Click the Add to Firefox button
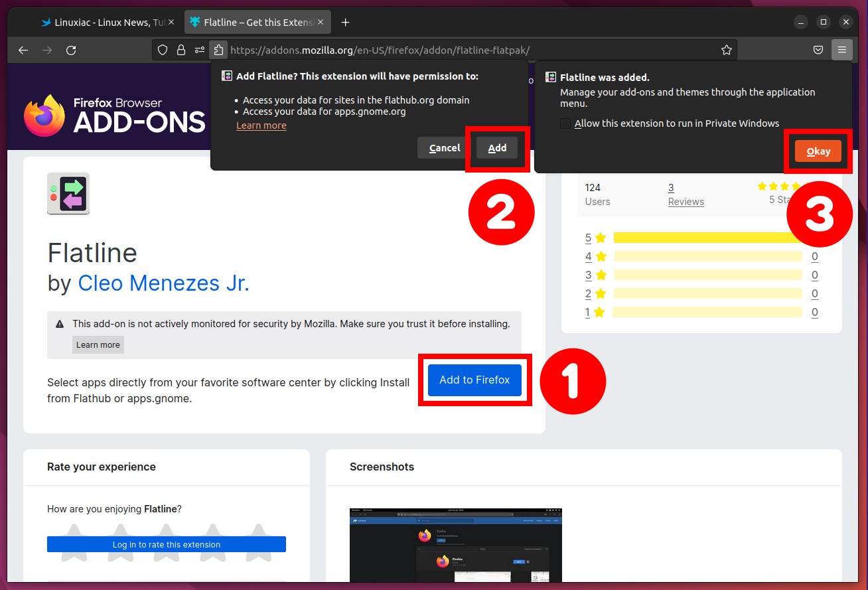The width and height of the screenshot is (868, 590). [474, 380]
